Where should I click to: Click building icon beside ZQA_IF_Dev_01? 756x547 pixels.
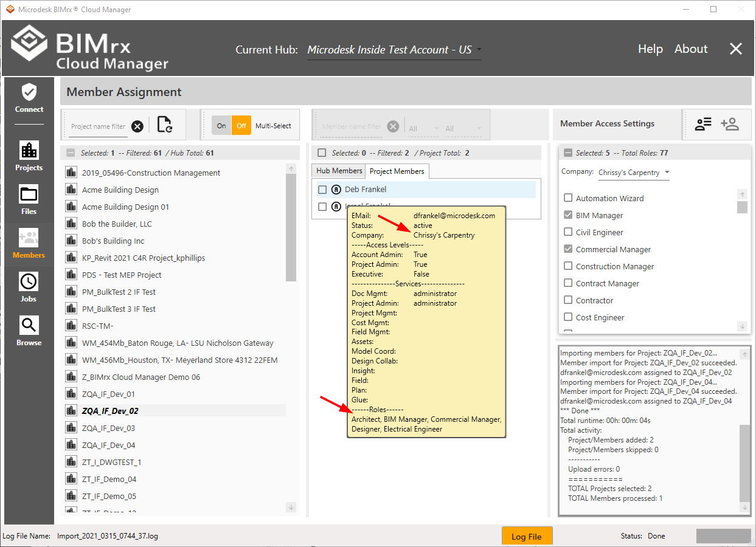point(71,394)
